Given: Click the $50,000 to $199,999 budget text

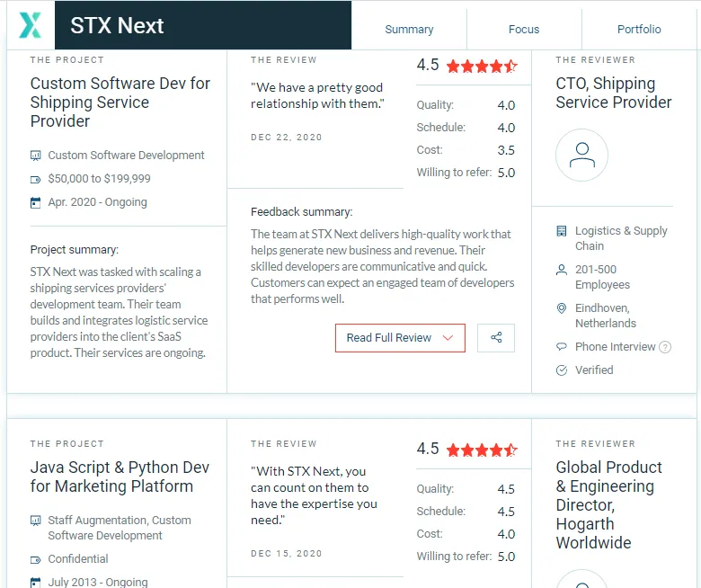Looking at the screenshot, I should click(x=99, y=179).
